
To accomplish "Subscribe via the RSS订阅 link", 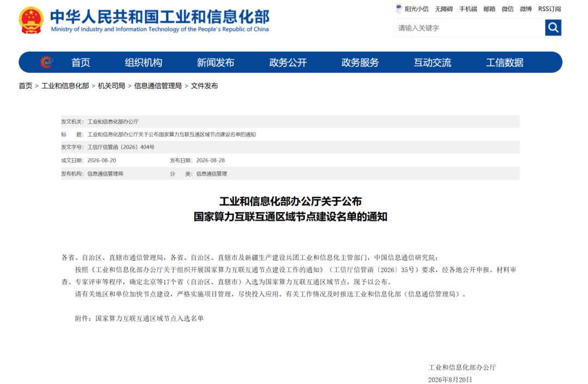I will [549, 9].
